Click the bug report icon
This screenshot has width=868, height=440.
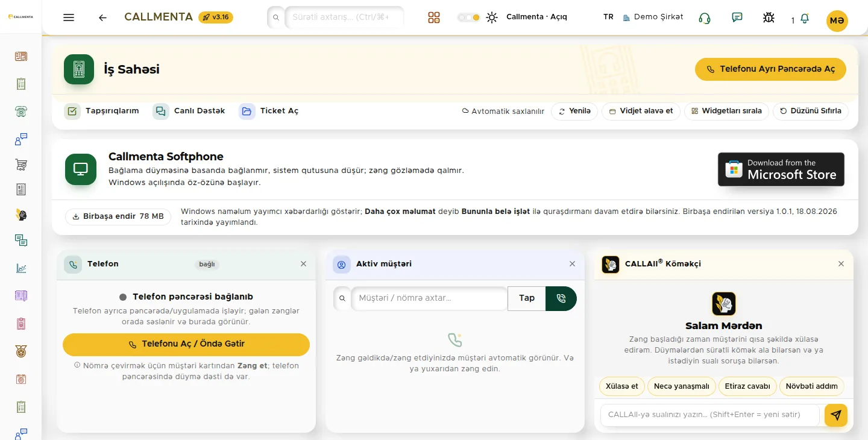tap(769, 17)
